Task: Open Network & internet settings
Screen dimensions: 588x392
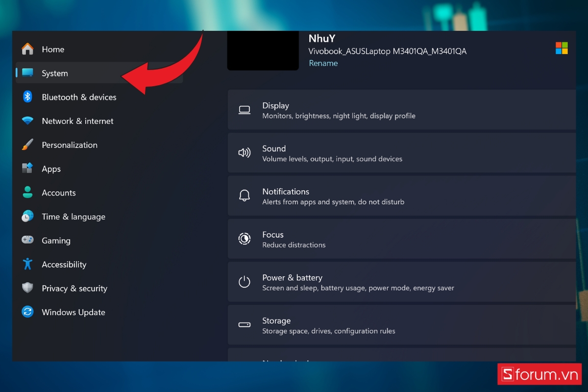Action: coord(99,121)
